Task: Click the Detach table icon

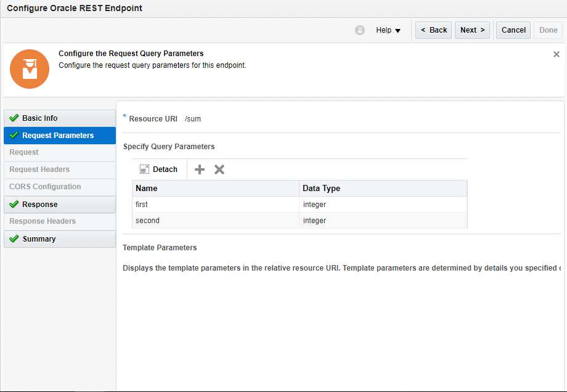Action: (145, 169)
